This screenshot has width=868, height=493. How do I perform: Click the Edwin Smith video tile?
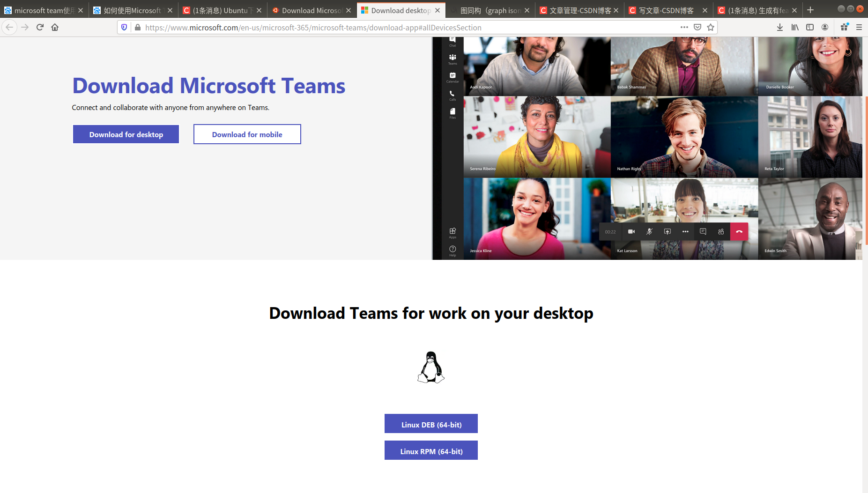point(810,219)
